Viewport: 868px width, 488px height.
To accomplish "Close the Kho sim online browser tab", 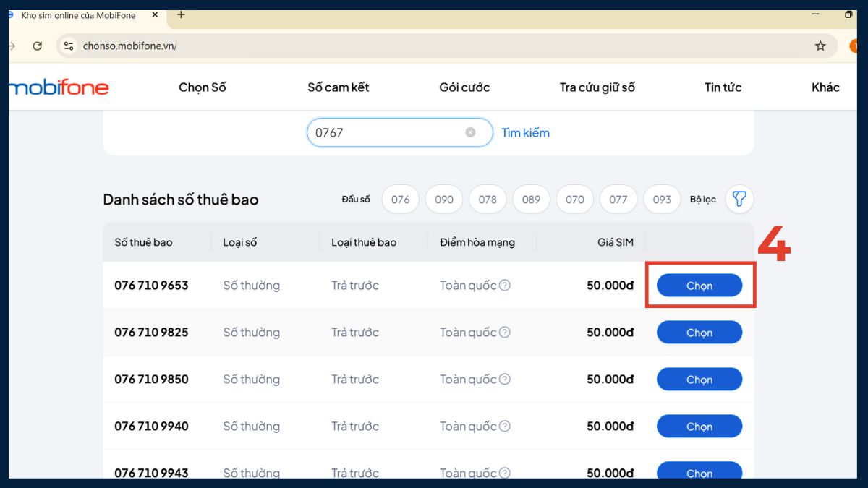I will (155, 14).
